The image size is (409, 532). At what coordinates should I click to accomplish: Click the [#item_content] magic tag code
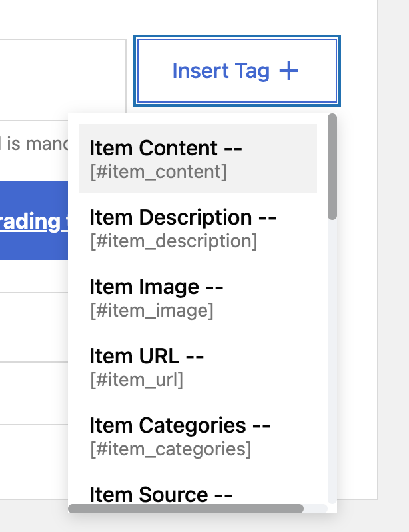pos(159,172)
